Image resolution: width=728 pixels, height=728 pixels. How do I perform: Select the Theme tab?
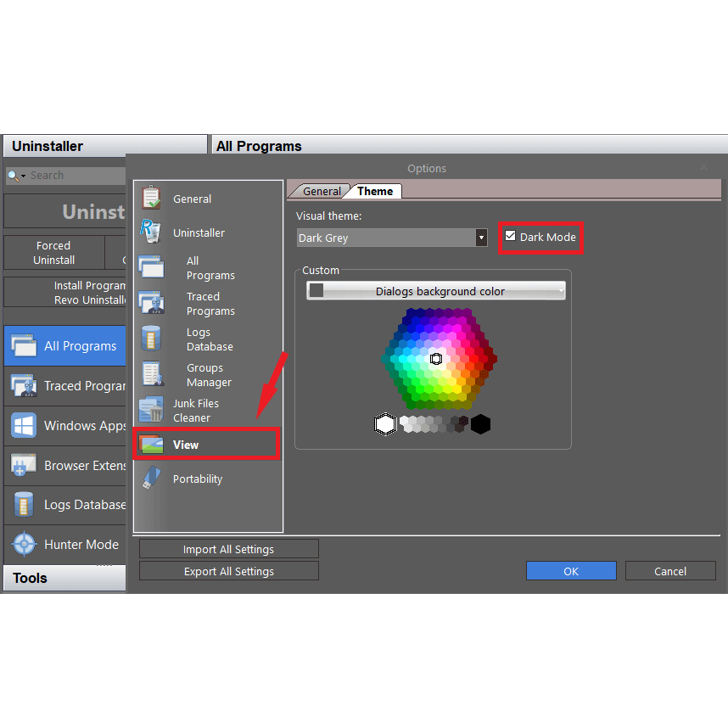[x=375, y=191]
